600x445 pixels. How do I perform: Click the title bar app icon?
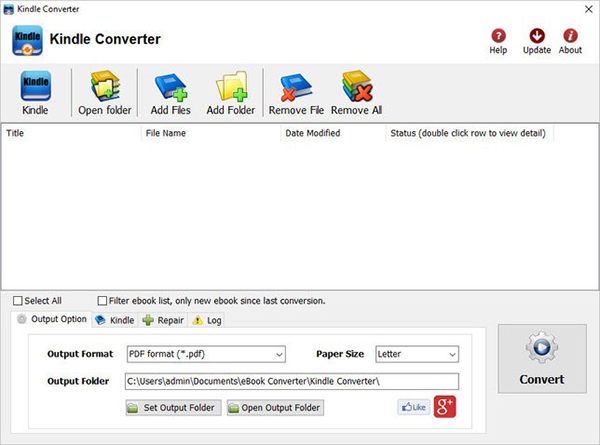pos(8,9)
